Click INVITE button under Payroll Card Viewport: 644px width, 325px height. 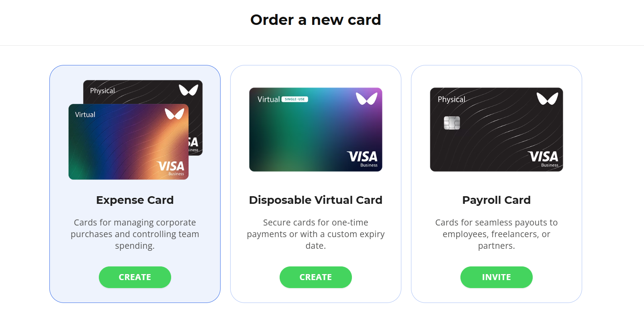click(x=497, y=277)
